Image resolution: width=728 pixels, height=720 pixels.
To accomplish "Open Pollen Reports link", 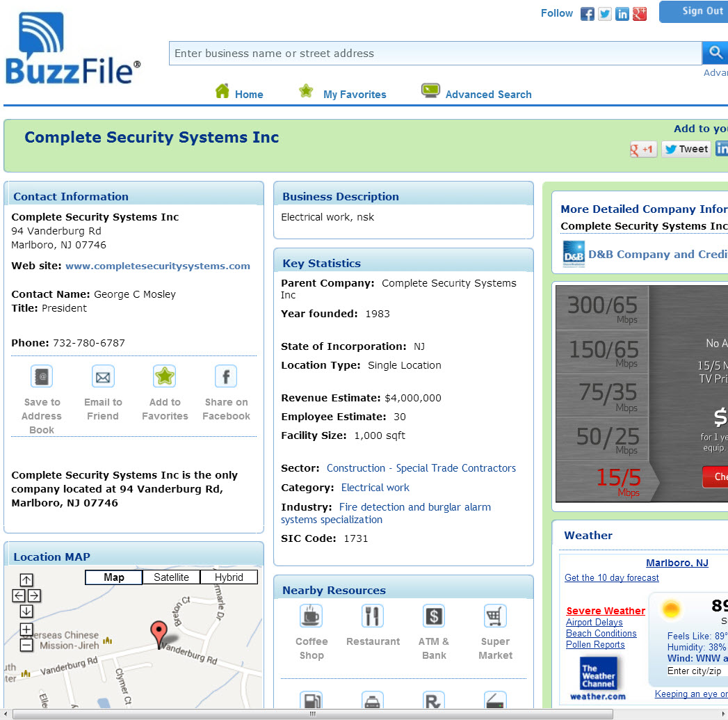I will [x=595, y=644].
